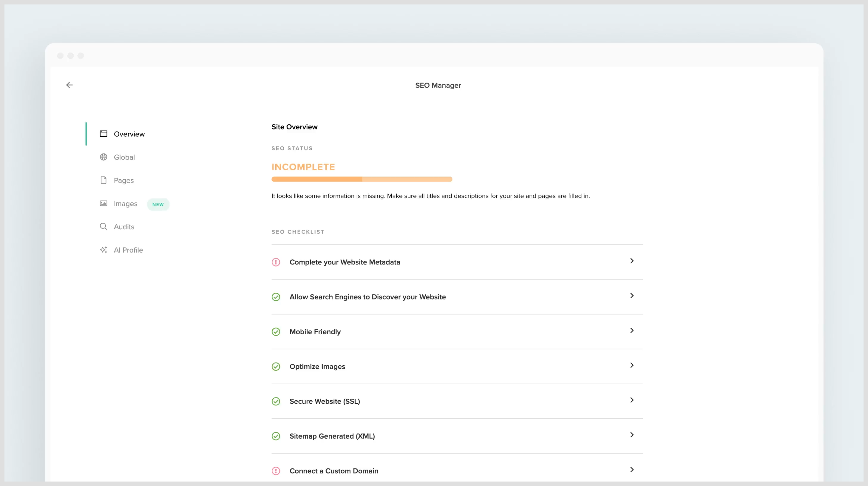Expand the Connect a Custom Domain chevron
The image size is (868, 486).
(632, 470)
